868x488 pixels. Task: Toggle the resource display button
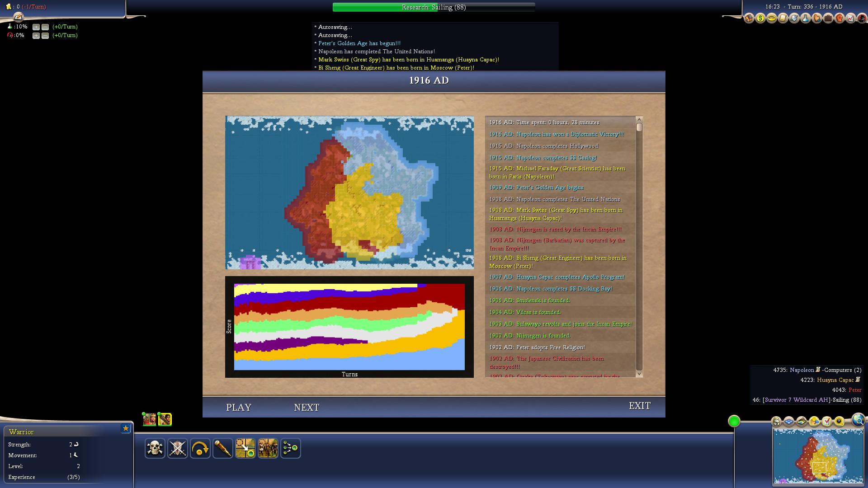point(814,422)
